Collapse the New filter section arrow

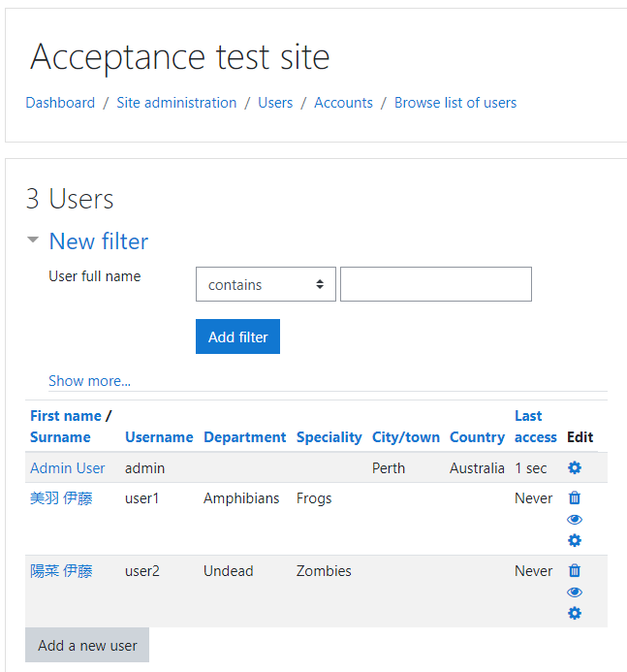(33, 240)
